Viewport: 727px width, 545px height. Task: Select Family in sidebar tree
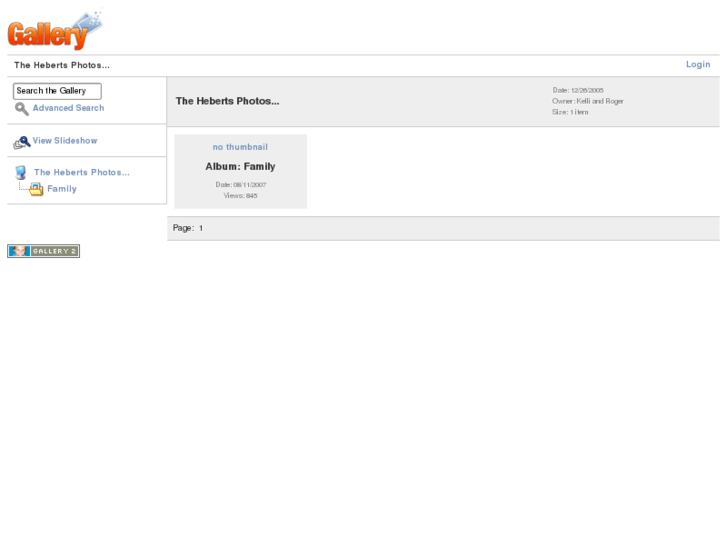pyautogui.click(x=62, y=189)
